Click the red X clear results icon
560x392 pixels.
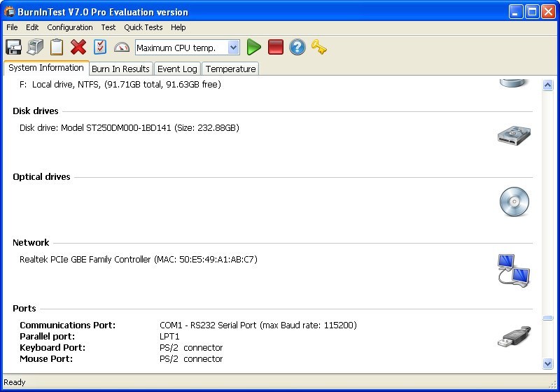(78, 47)
